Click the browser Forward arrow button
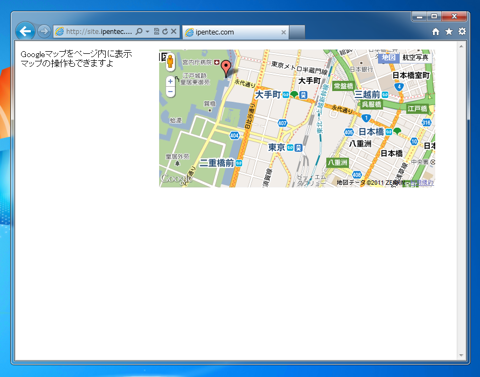Viewport: 480px width, 377px height. click(x=44, y=31)
